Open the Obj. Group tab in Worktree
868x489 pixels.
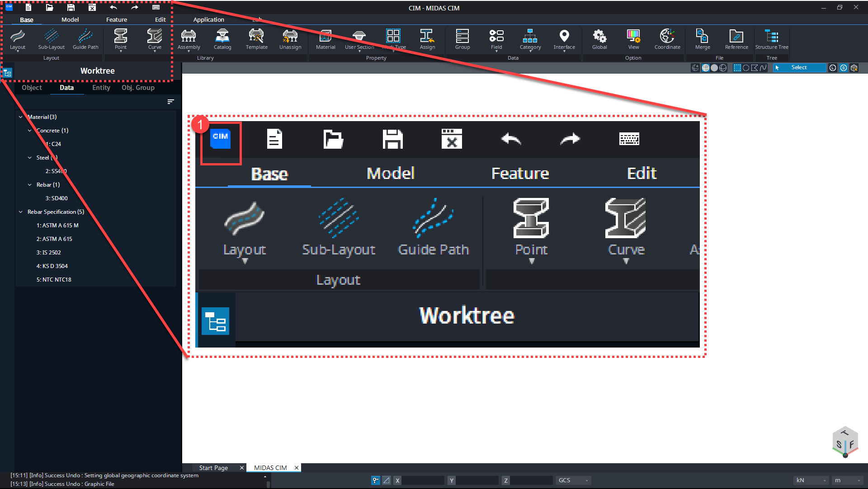click(x=138, y=88)
